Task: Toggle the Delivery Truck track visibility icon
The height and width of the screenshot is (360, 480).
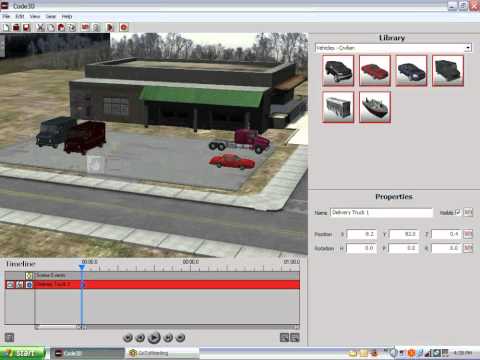Action: tap(10, 284)
